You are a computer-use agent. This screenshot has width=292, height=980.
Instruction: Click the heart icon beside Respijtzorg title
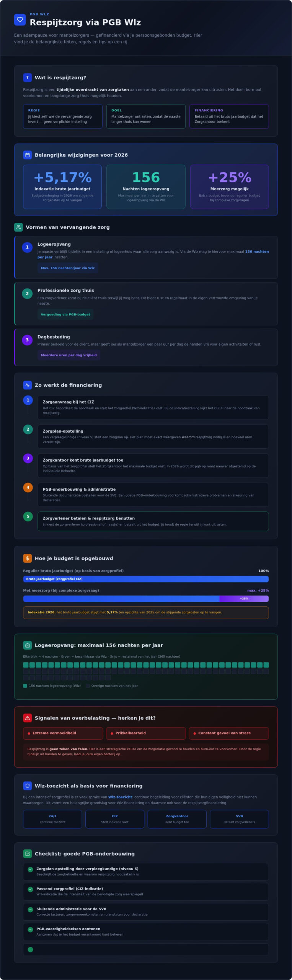tap(20, 20)
